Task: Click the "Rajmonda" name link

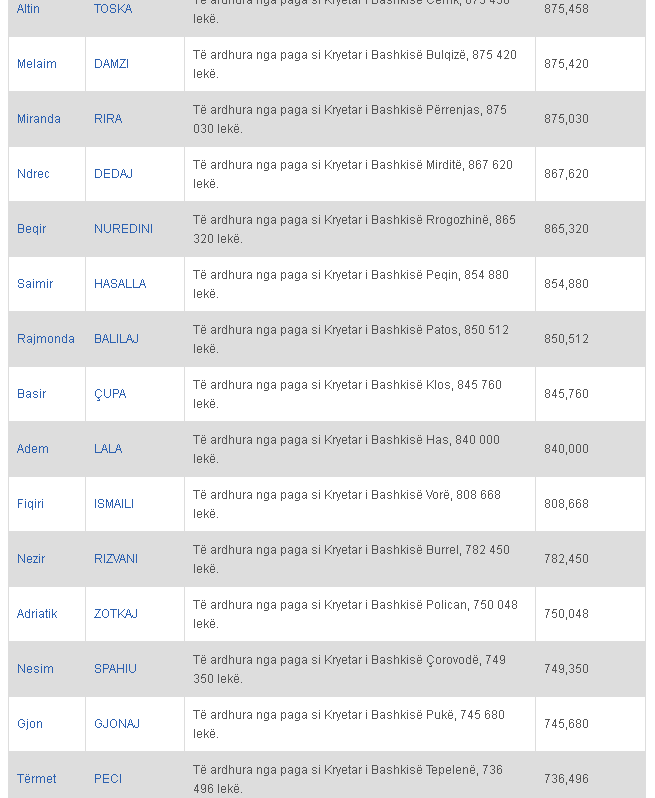Action: click(45, 339)
